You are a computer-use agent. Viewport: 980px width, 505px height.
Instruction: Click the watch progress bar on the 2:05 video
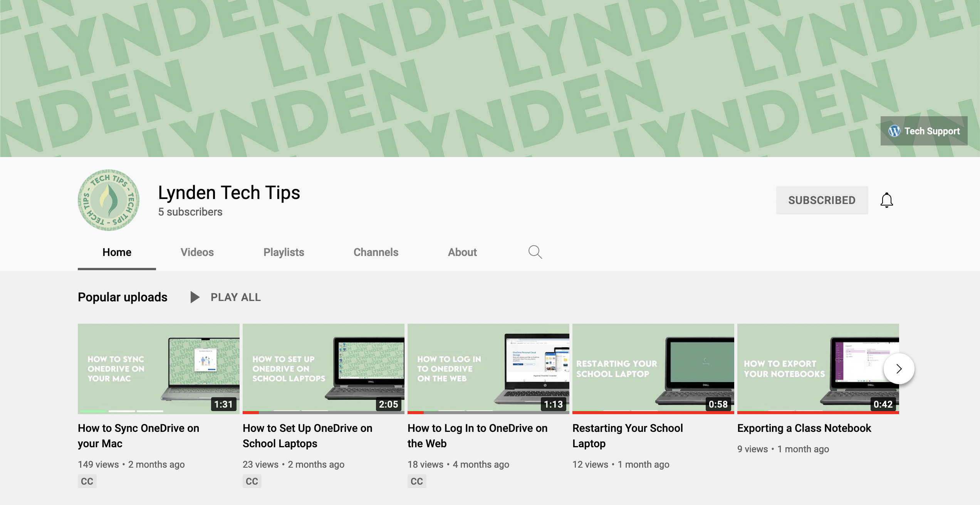[x=324, y=413]
